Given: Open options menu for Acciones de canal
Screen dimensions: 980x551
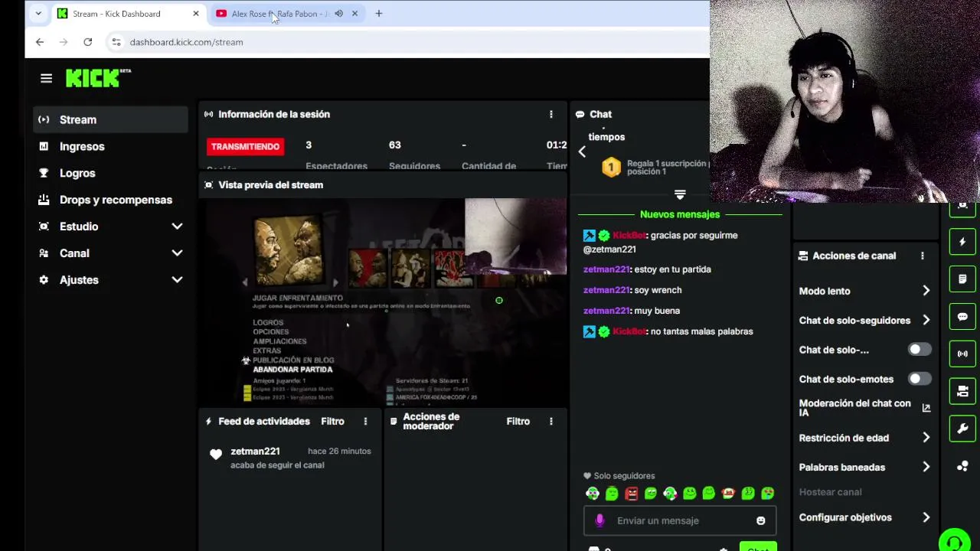Looking at the screenshot, I should (x=922, y=256).
